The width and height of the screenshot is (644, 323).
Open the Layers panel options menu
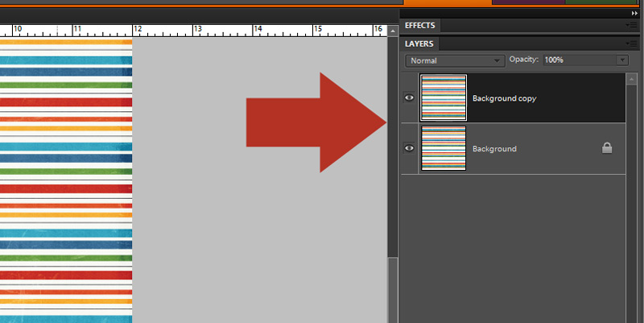[x=632, y=43]
